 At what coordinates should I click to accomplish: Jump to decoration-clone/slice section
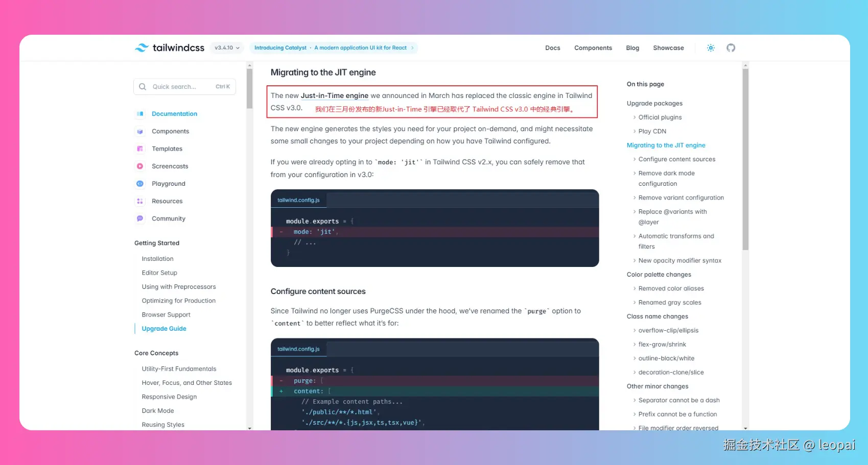pyautogui.click(x=671, y=373)
